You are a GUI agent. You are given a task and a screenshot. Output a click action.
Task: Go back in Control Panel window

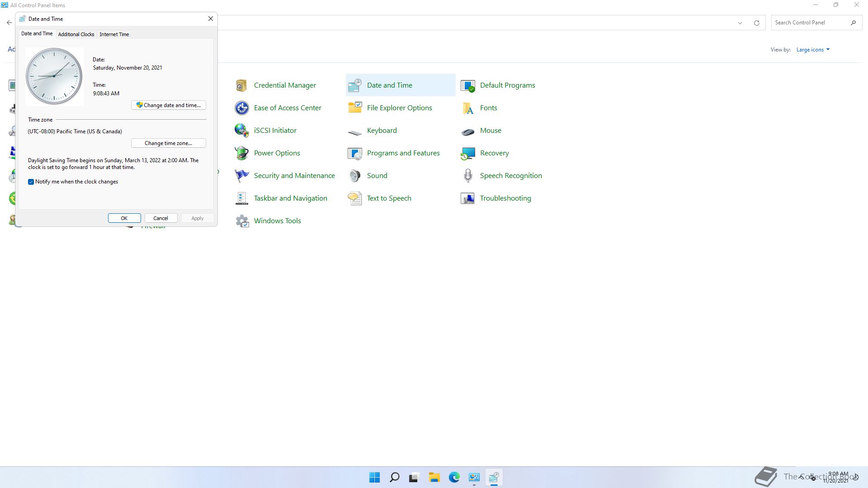(x=9, y=23)
